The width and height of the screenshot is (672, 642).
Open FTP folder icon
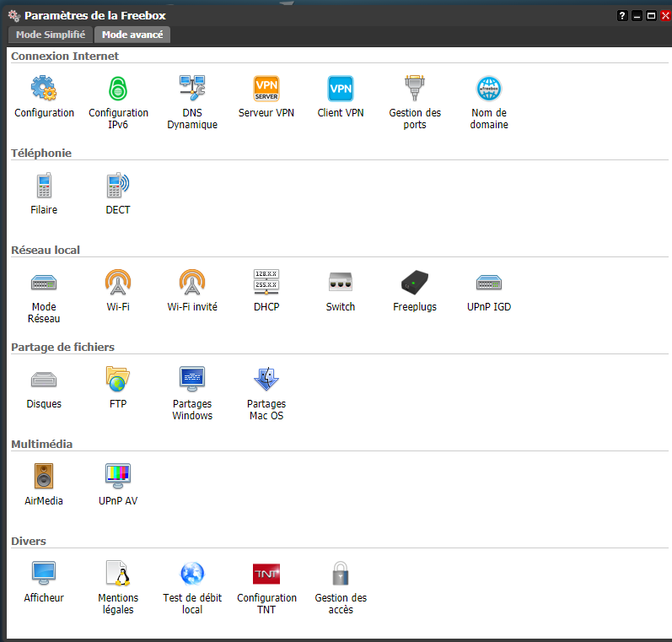click(x=118, y=379)
